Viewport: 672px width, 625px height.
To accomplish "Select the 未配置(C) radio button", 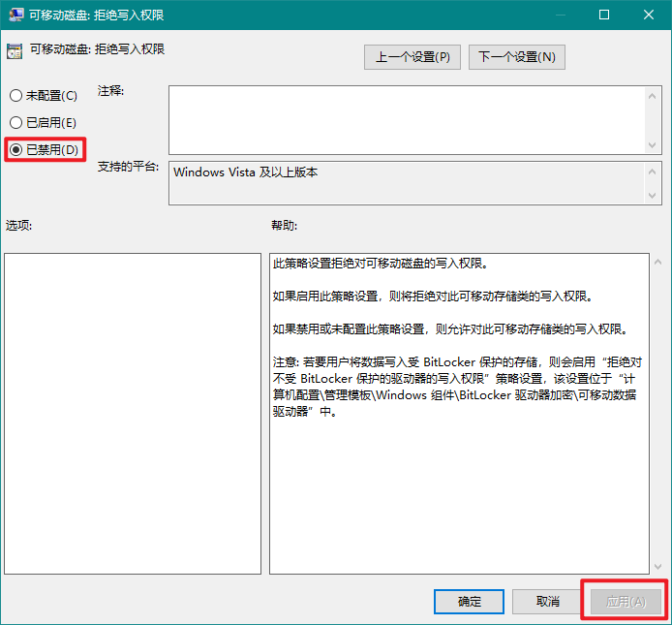I will pyautogui.click(x=43, y=95).
